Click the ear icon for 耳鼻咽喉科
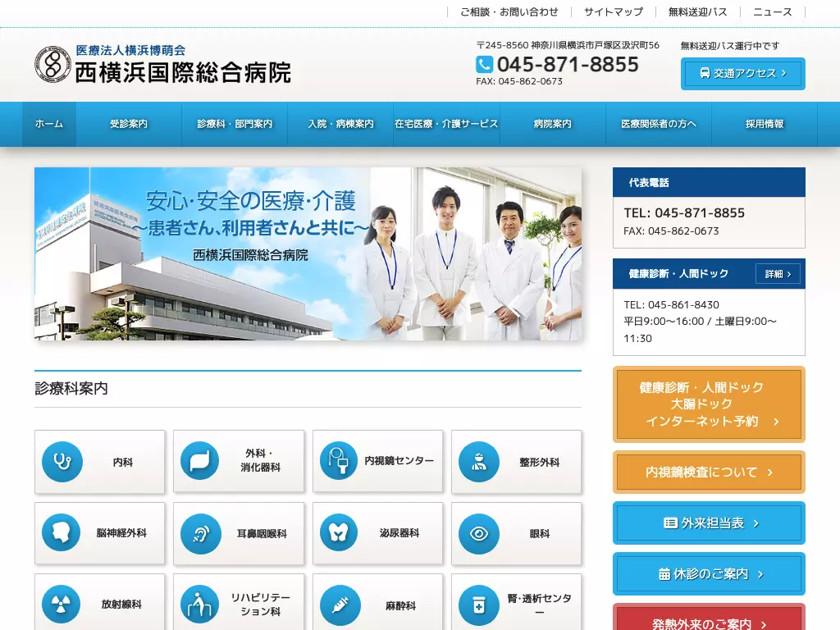The height and width of the screenshot is (630, 840). click(201, 533)
